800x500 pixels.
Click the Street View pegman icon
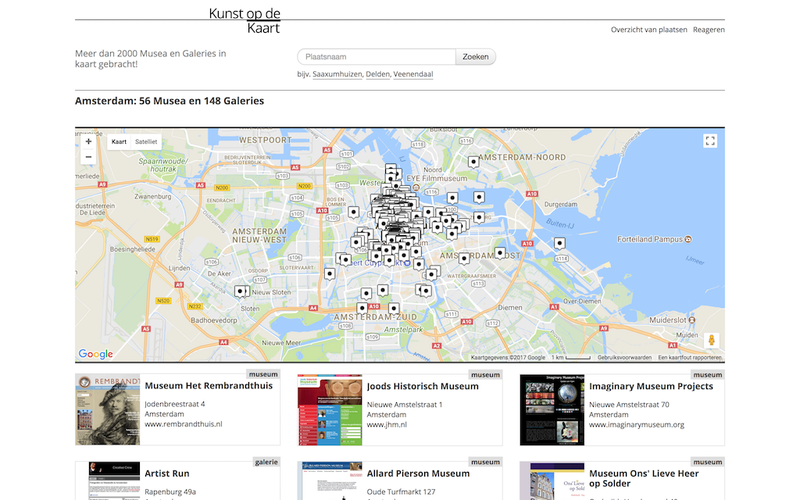[x=711, y=340]
